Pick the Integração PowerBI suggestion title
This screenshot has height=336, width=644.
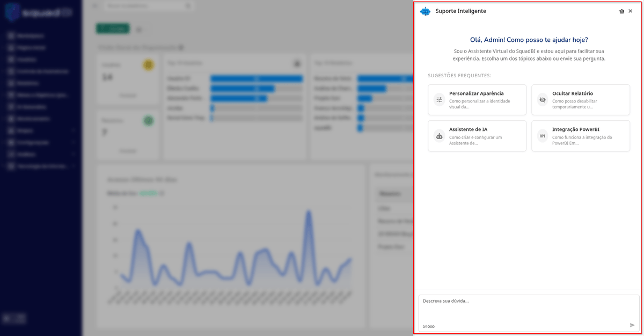575,129
